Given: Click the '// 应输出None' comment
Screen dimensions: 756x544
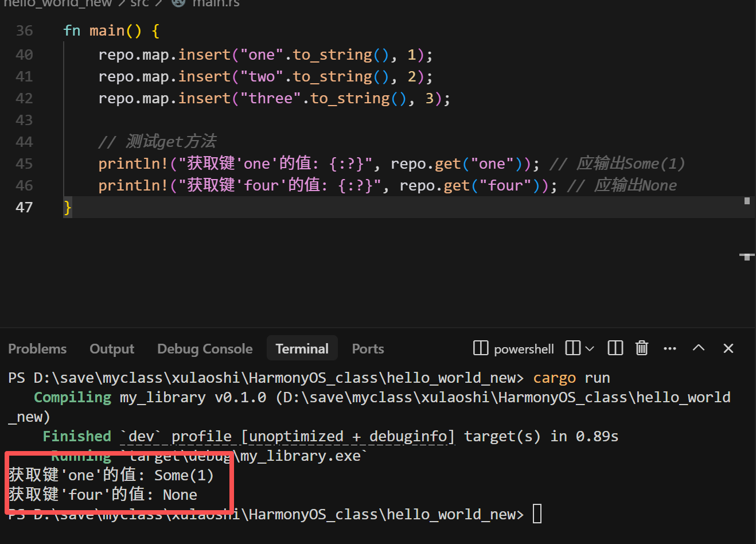Looking at the screenshot, I should pyautogui.click(x=622, y=186).
